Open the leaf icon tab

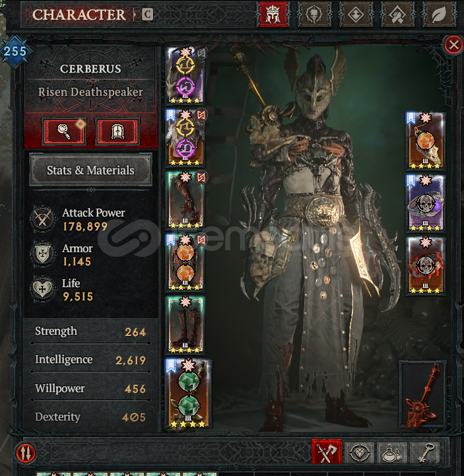coord(439,15)
